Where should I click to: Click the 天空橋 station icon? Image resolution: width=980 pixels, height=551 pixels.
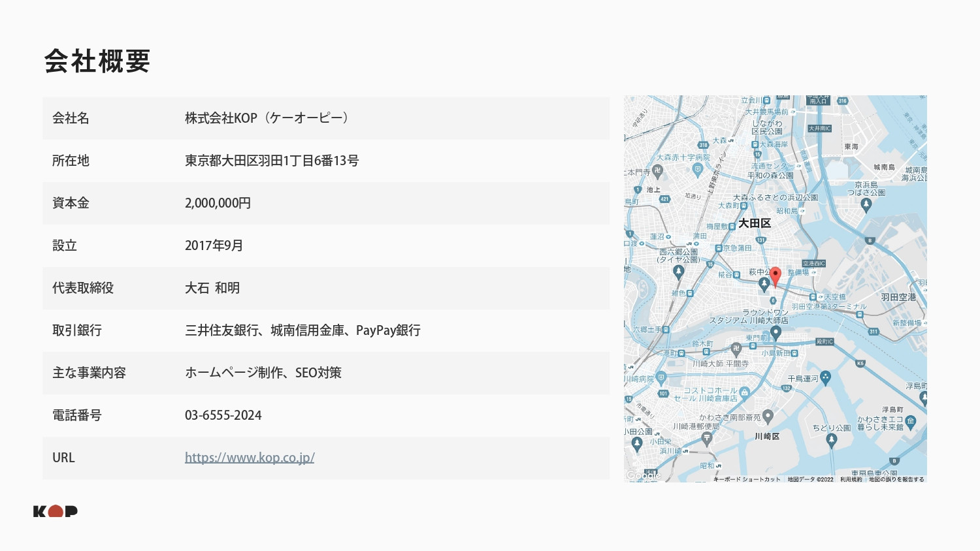813,296
